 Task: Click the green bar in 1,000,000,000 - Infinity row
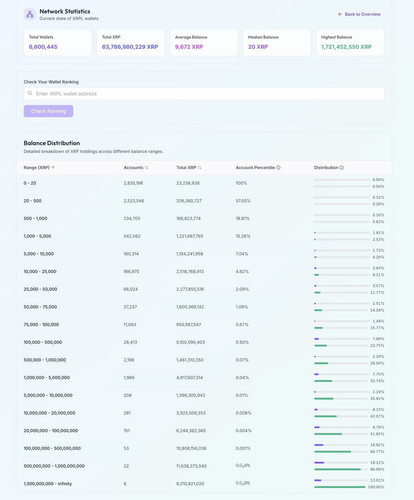click(x=340, y=487)
